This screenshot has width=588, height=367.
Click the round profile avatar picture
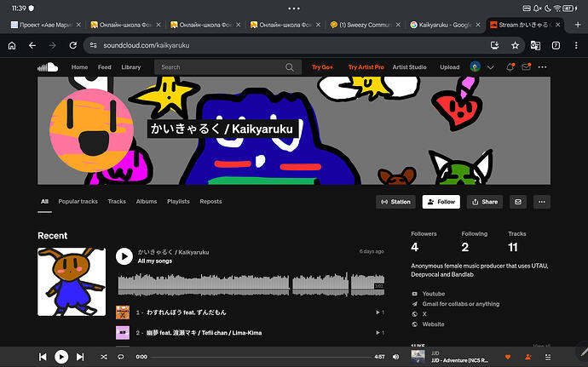tap(91, 130)
